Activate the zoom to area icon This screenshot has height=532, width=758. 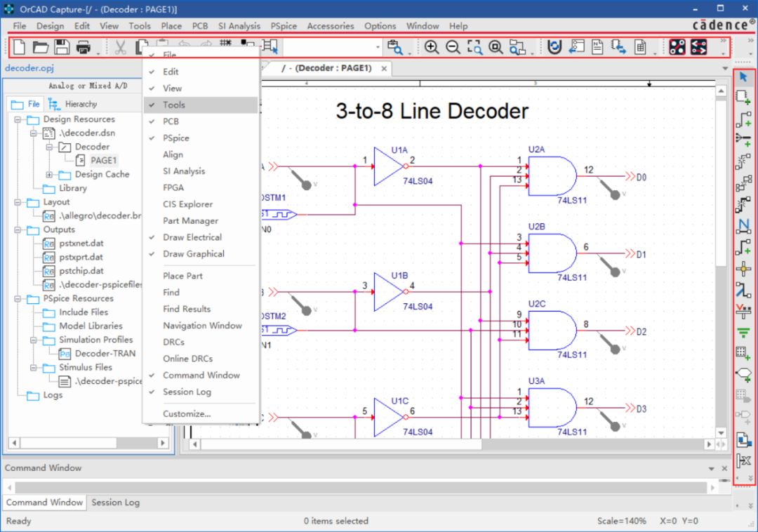click(474, 47)
